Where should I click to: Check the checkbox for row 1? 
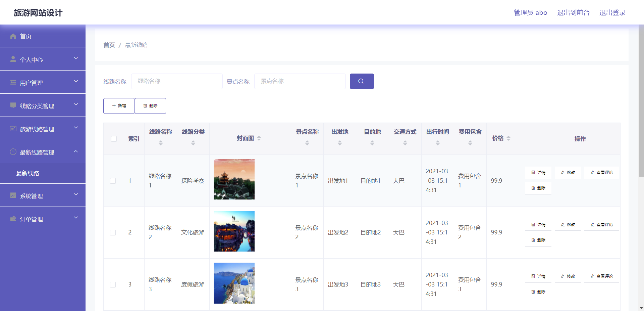click(113, 180)
